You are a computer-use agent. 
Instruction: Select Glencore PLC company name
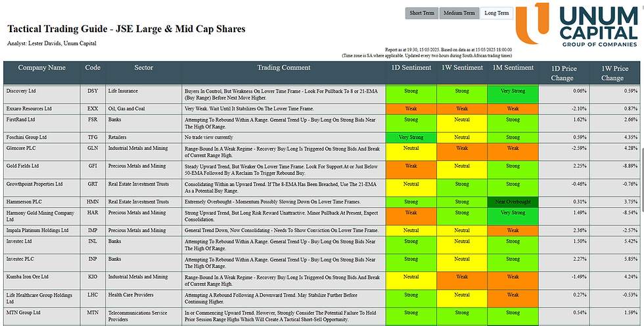(x=21, y=149)
